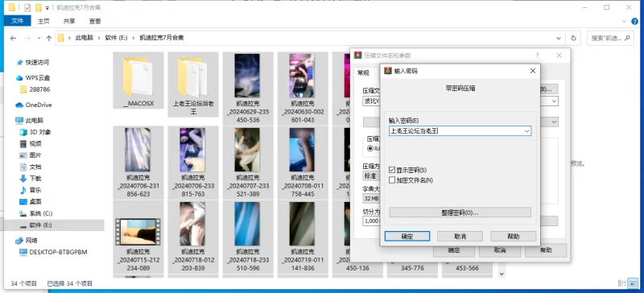The width and height of the screenshot is (644, 293).
Task: Select the _MACOSX folder thumbnail
Action: click(x=138, y=80)
